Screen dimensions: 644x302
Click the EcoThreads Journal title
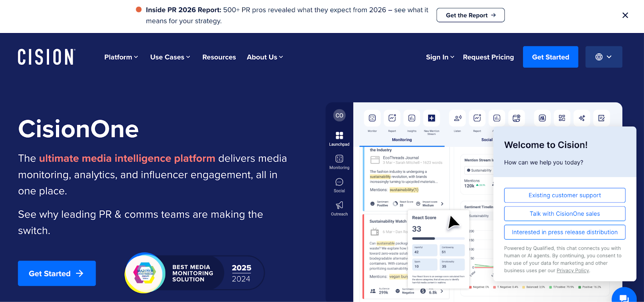pyautogui.click(x=401, y=158)
